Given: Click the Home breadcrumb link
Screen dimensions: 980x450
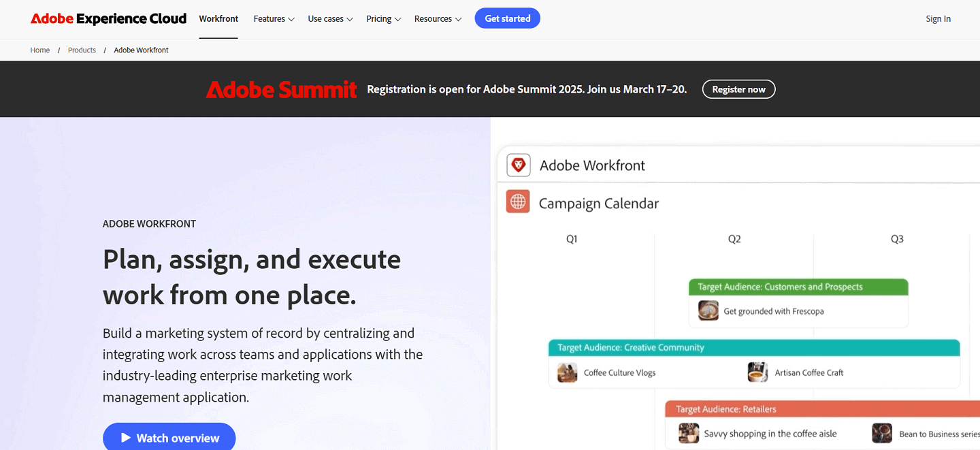Looking at the screenshot, I should tap(39, 50).
